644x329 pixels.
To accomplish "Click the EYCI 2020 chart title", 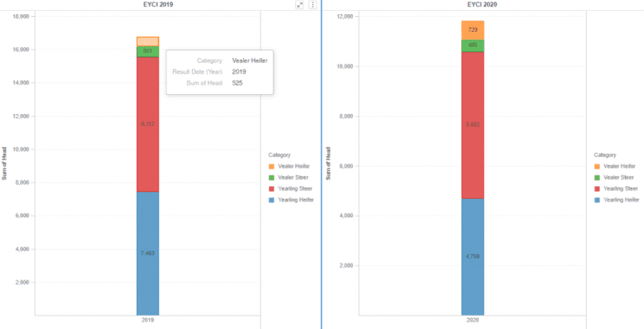I will [x=482, y=4].
